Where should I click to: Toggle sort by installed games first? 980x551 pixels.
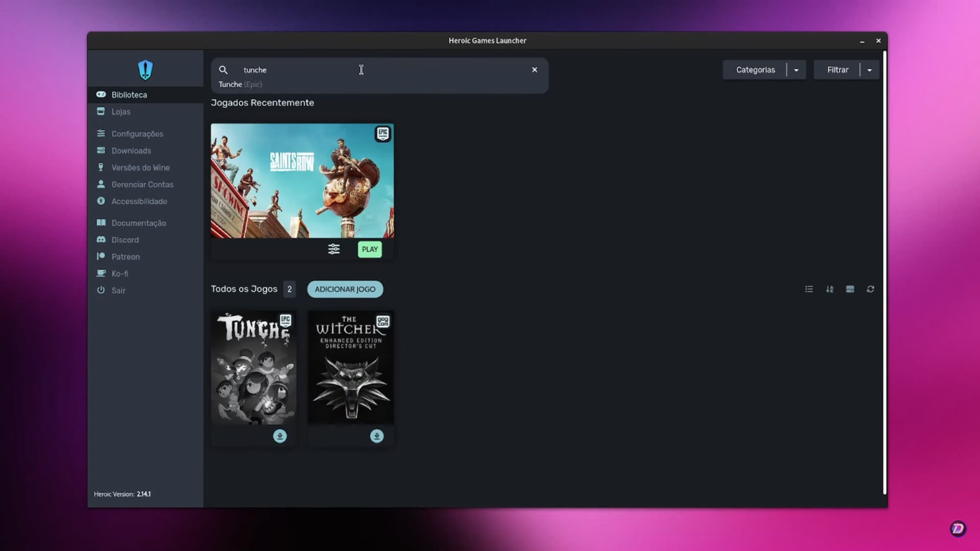(850, 289)
